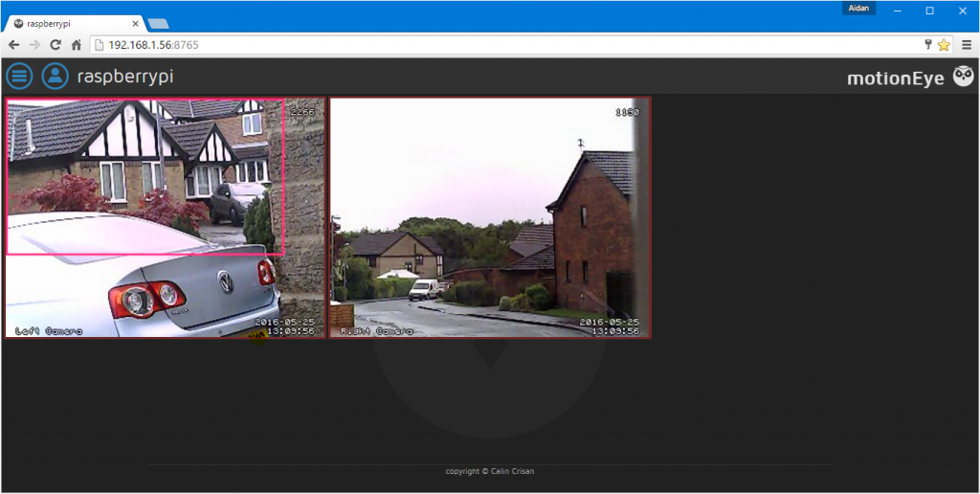Open the Chrome browser menu
Image resolution: width=980 pixels, height=494 pixels.
pos(966,45)
